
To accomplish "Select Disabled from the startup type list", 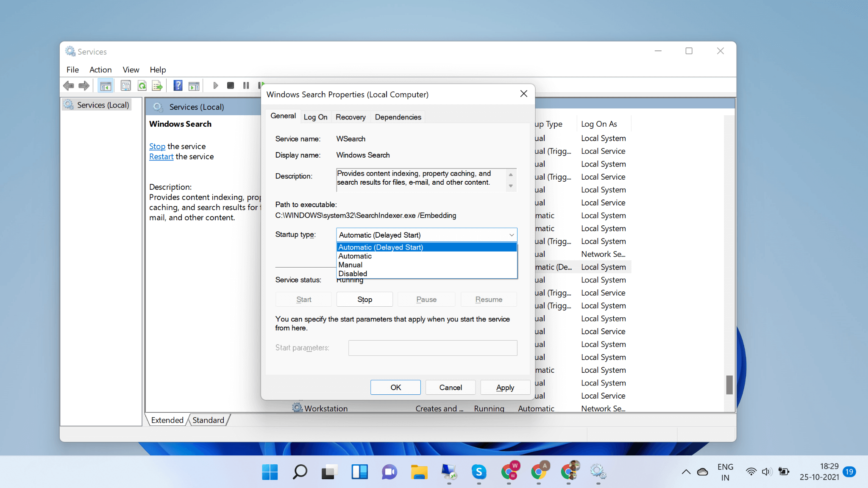I will pyautogui.click(x=353, y=273).
